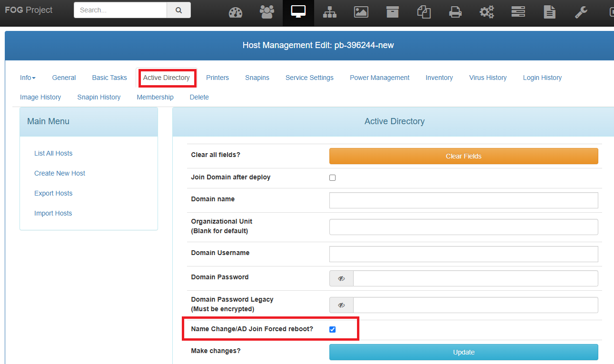Switch to the Service Settings tab
614x364 pixels.
[x=309, y=78]
